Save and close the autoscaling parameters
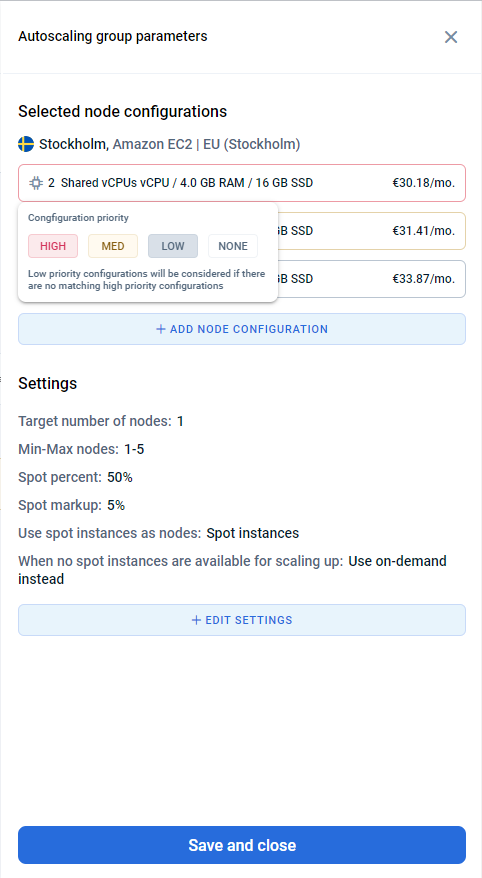Image resolution: width=482 pixels, height=878 pixels. [x=242, y=845]
